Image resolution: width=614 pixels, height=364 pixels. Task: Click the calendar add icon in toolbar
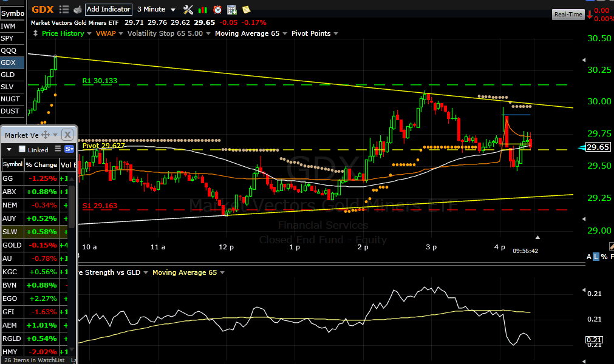click(x=232, y=9)
